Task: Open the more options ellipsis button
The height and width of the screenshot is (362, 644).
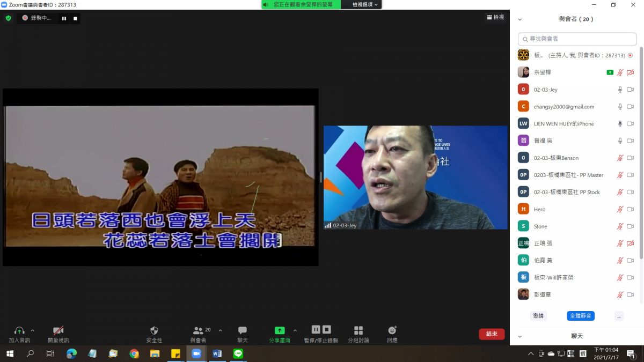Action: [x=619, y=316]
